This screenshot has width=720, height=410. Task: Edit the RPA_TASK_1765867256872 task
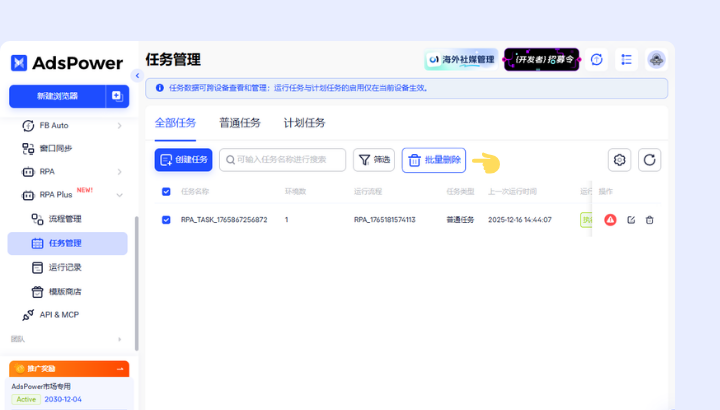[x=631, y=220]
